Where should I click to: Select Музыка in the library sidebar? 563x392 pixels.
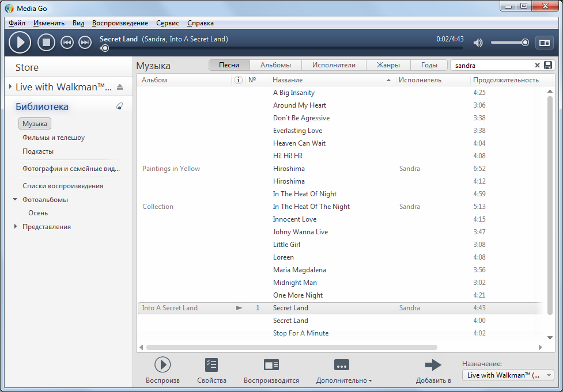click(35, 124)
